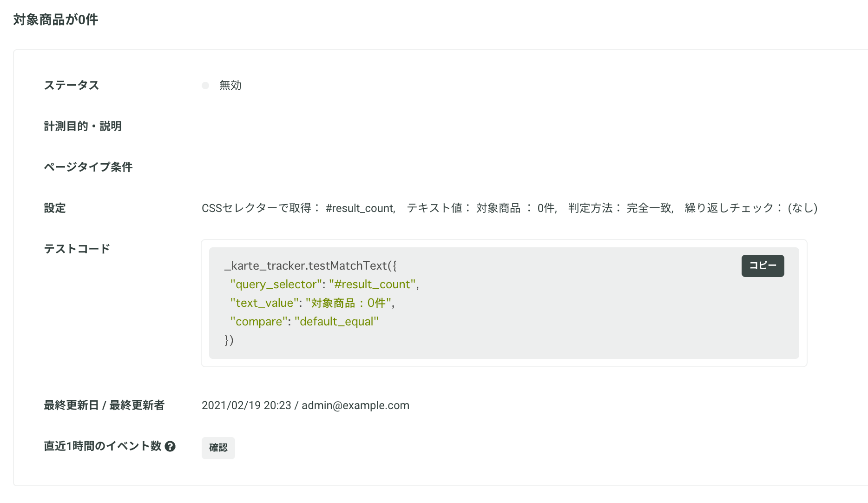
Task: Click the CSS selector value #result_count in settings
Action: [x=361, y=208]
